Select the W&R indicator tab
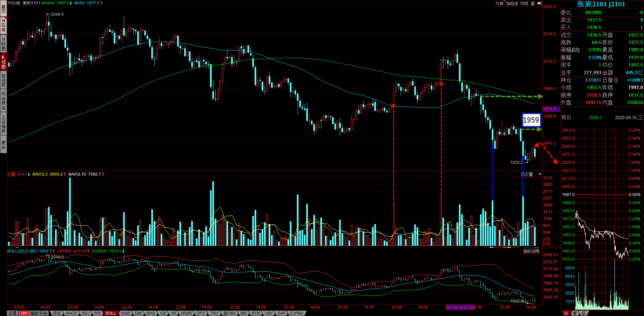 (x=125, y=313)
